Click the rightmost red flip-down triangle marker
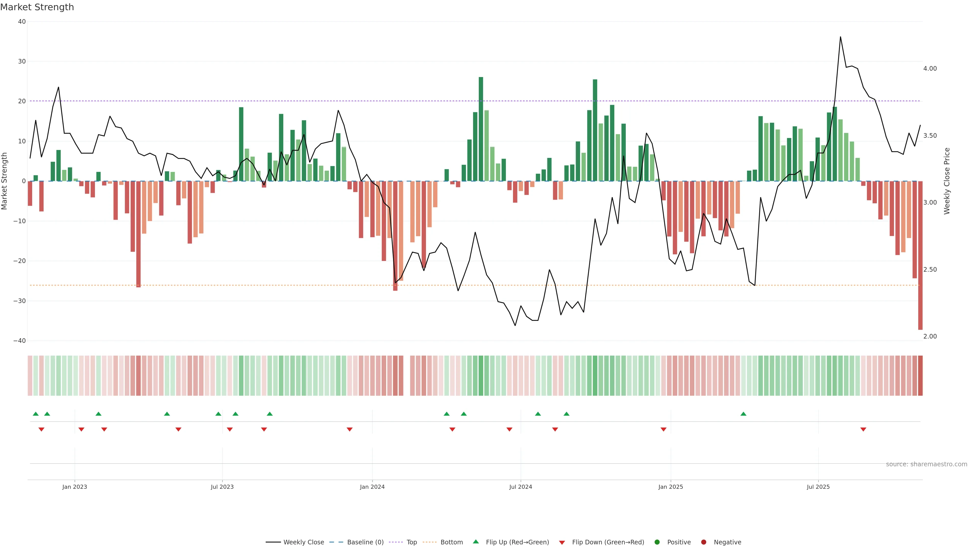This screenshot has height=551, width=980. click(863, 429)
